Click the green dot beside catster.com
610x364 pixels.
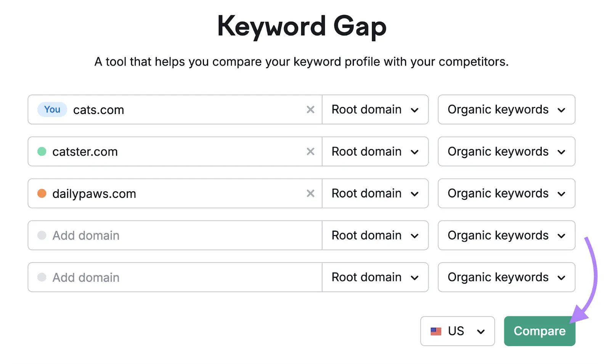click(42, 151)
